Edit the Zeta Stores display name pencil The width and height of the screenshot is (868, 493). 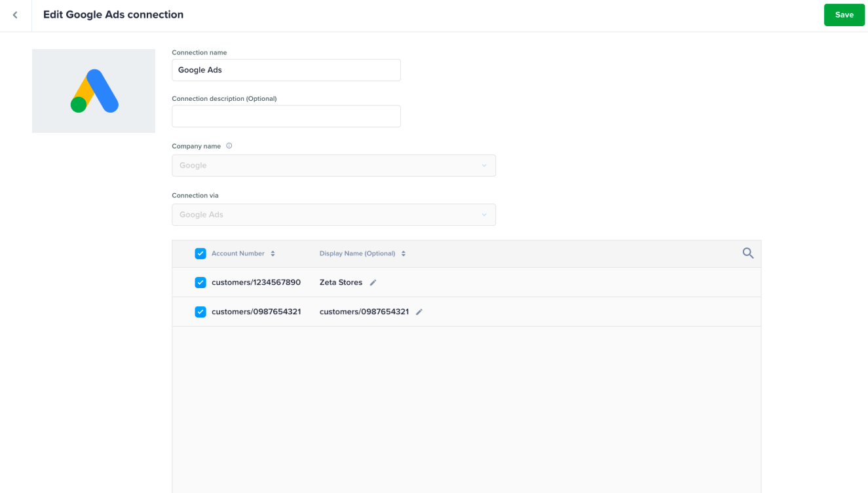tap(373, 283)
